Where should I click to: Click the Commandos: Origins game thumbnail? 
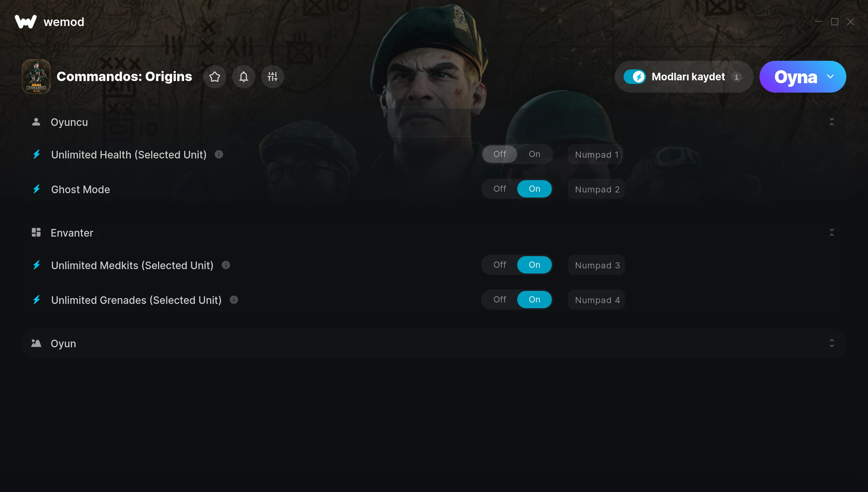point(36,77)
